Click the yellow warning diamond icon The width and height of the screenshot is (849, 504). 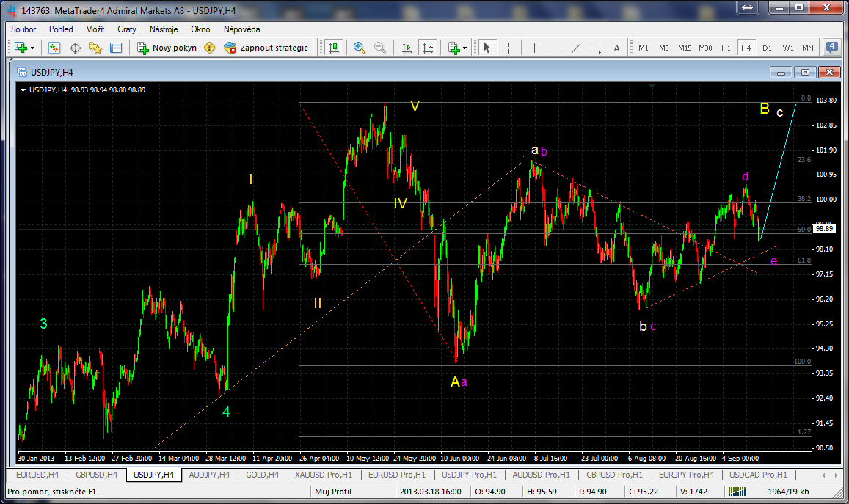[210, 48]
